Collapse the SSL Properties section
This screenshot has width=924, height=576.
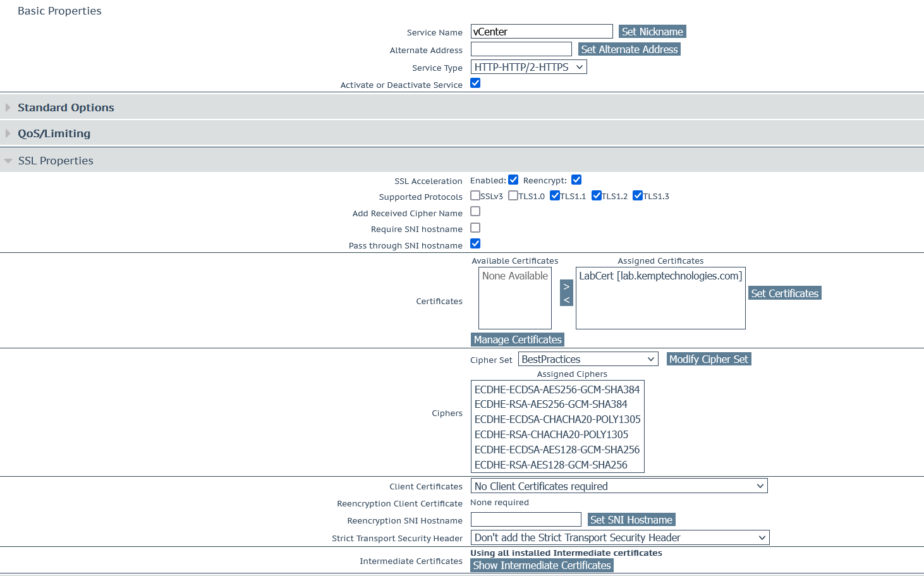462,161
